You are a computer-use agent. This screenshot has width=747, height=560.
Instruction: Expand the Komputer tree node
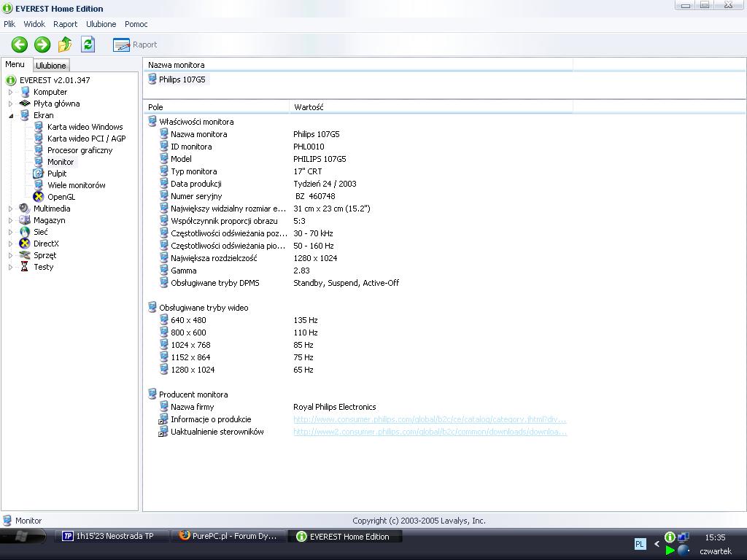[10, 92]
